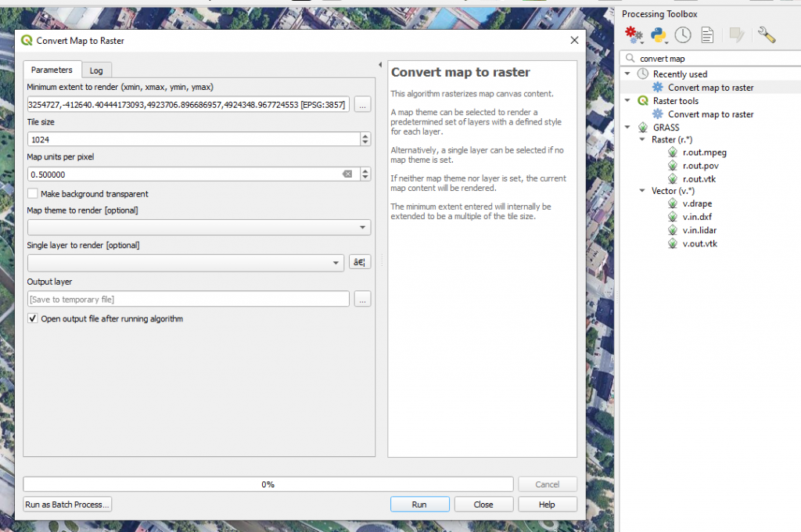Open Help for the algorithm
This screenshot has height=532, width=801.
[x=547, y=505]
